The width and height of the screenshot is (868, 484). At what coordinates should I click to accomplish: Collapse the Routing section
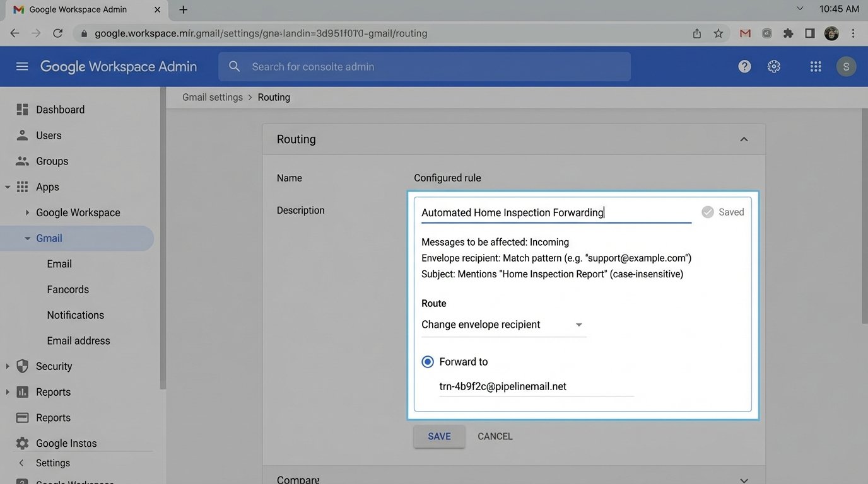(x=744, y=139)
